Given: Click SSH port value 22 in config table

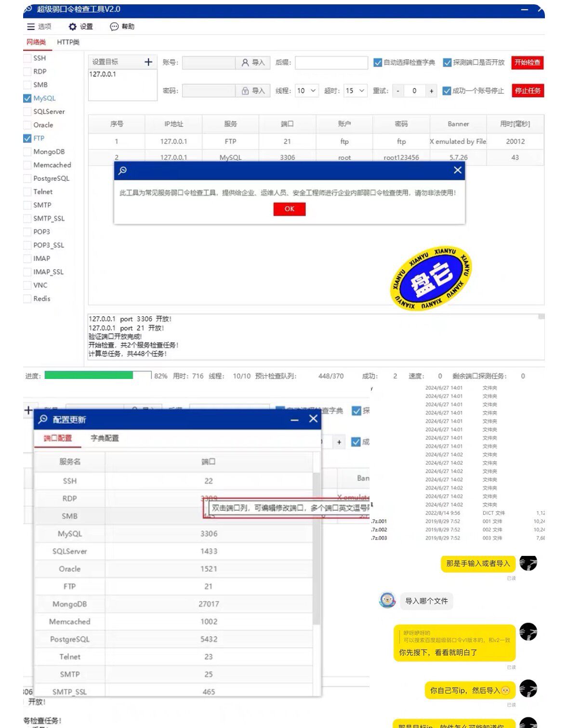Looking at the screenshot, I should (x=209, y=481).
